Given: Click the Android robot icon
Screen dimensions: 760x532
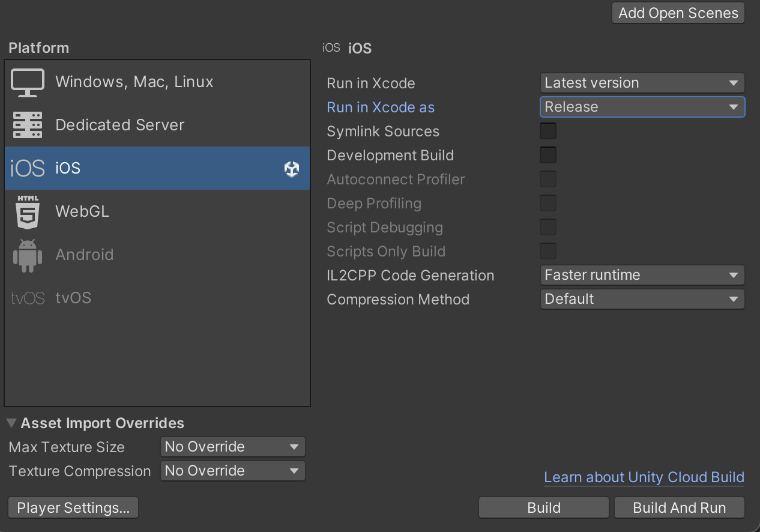Looking at the screenshot, I should point(28,255).
